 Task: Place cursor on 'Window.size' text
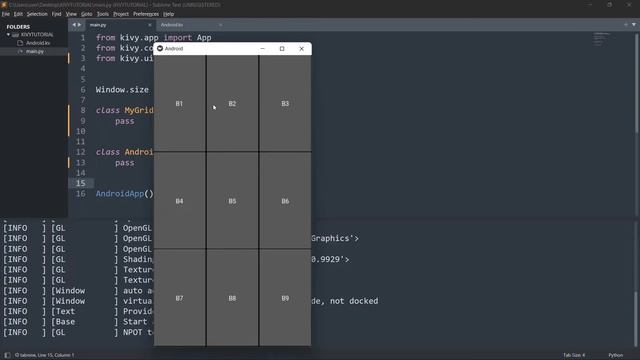point(122,90)
